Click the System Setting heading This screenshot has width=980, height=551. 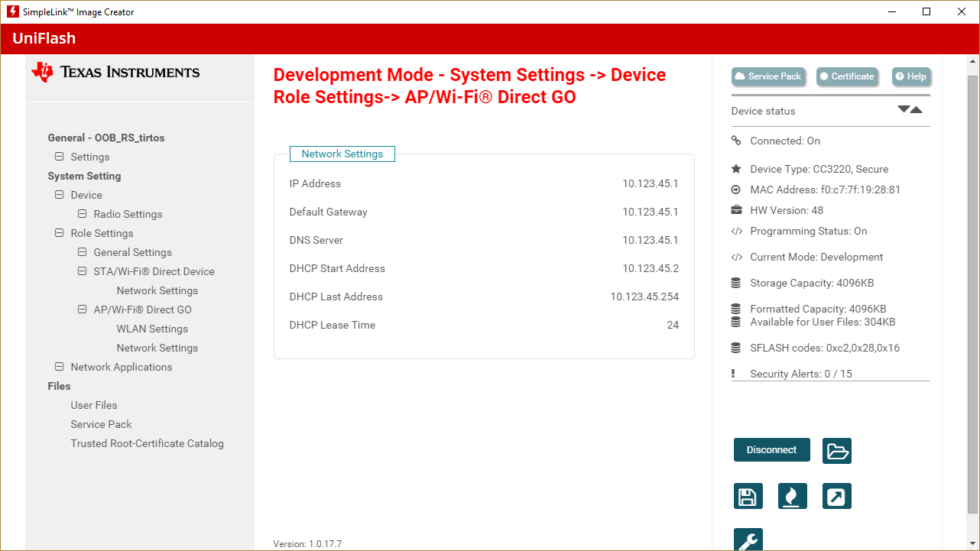tap(84, 176)
